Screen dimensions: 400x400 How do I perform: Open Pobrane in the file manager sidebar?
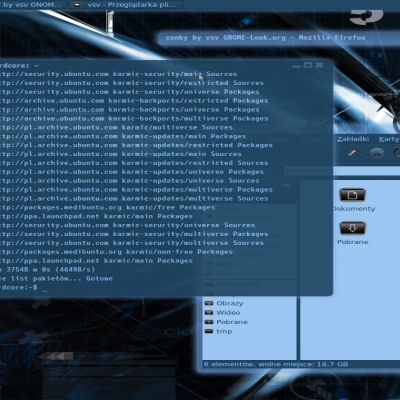(226, 322)
